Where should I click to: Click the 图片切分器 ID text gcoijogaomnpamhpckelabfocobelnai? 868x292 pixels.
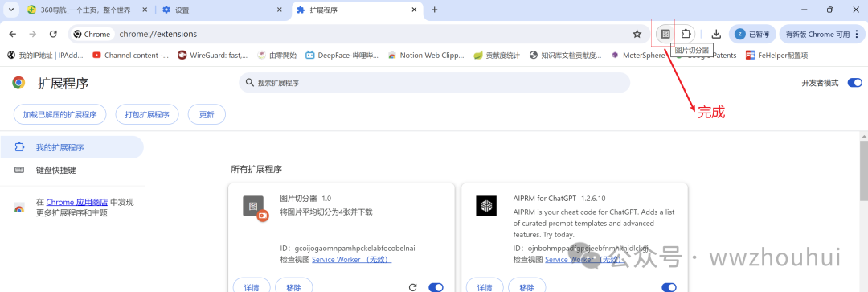pyautogui.click(x=355, y=248)
